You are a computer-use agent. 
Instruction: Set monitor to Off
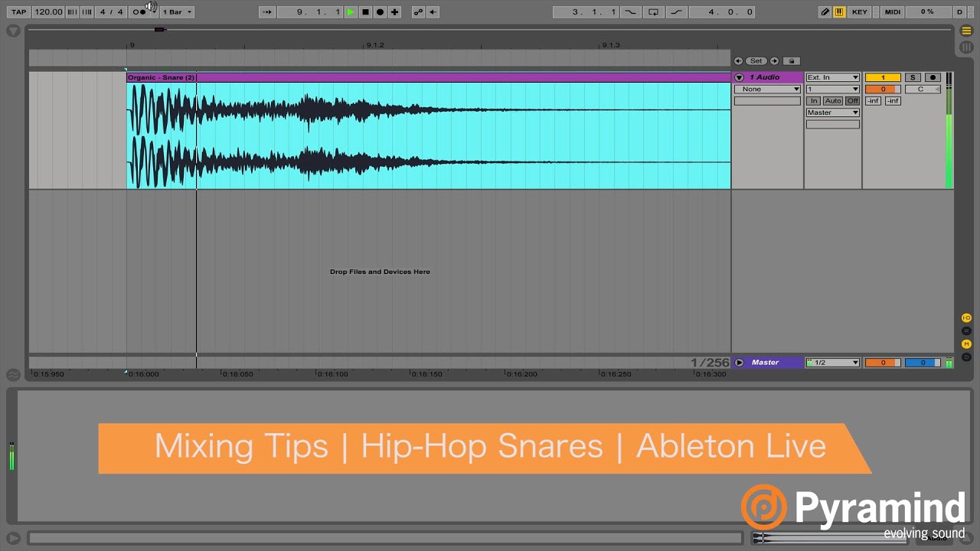tap(852, 101)
